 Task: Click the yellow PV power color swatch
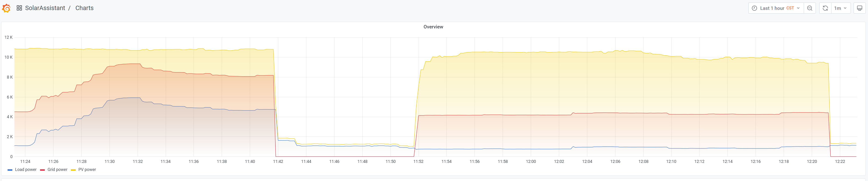pos(73,170)
